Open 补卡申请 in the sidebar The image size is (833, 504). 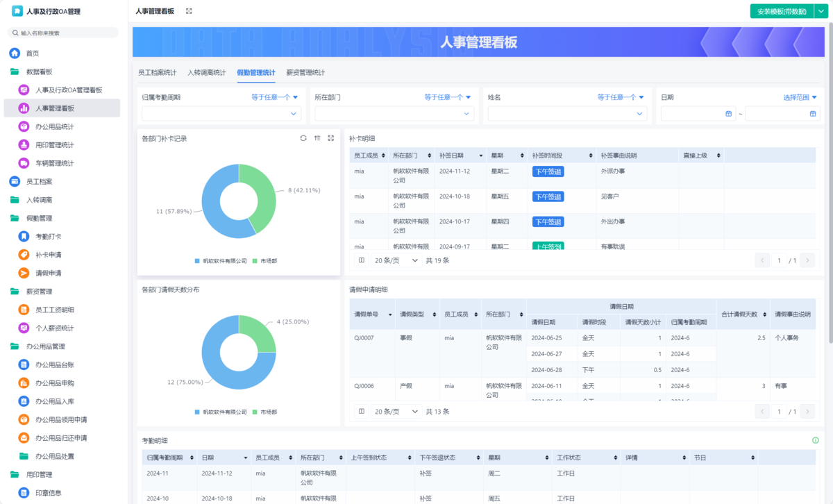(x=48, y=255)
